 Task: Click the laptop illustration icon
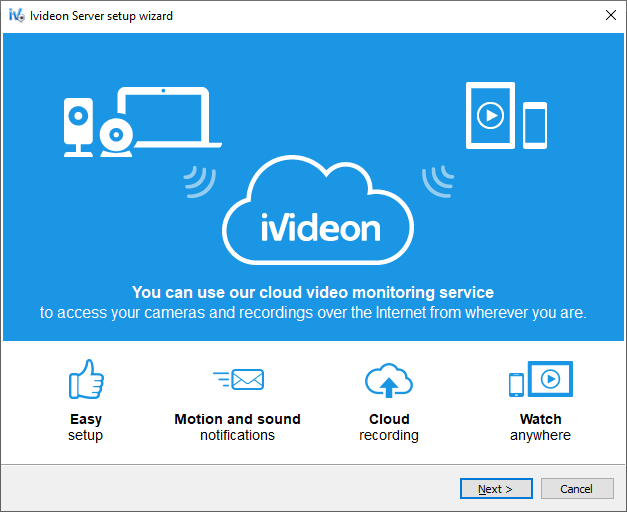coord(170,117)
